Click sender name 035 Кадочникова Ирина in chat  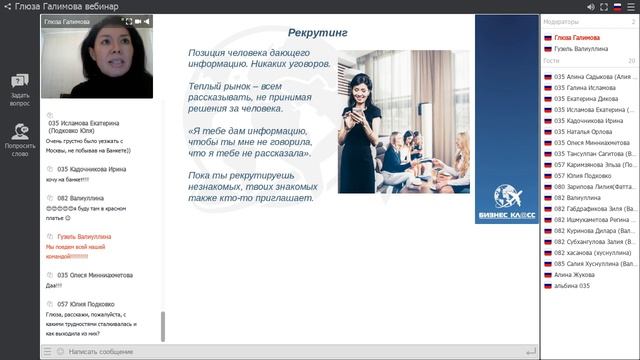click(92, 169)
